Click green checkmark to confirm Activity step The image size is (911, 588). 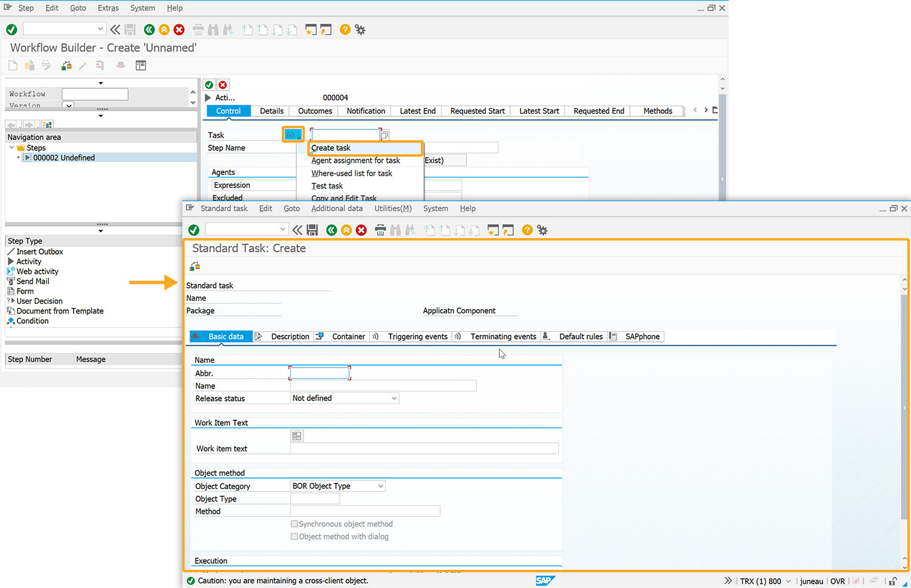click(x=209, y=85)
